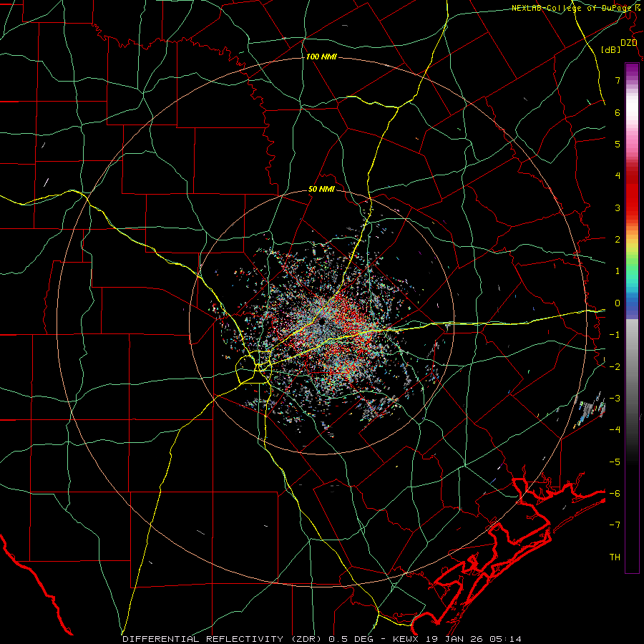Image resolution: width=644 pixels, height=644 pixels.
Task: Click the white-pink color bar near 6 dB
Action: coord(632,112)
